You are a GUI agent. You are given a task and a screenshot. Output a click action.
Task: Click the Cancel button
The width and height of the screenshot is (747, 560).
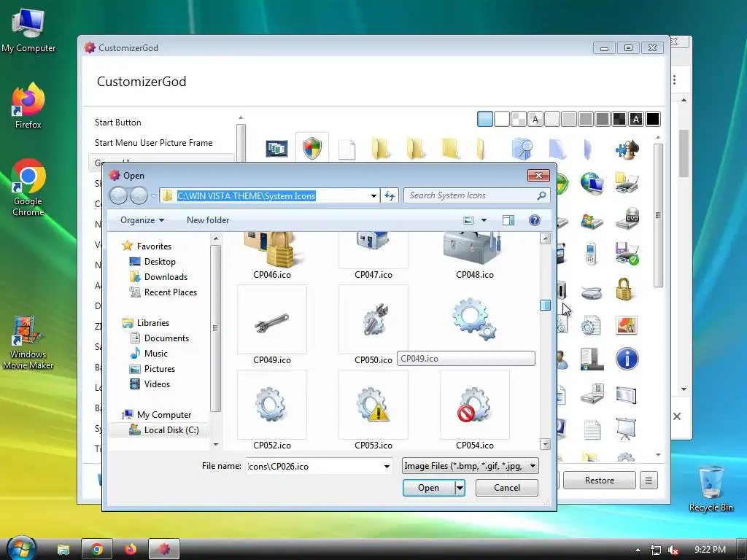click(x=507, y=488)
